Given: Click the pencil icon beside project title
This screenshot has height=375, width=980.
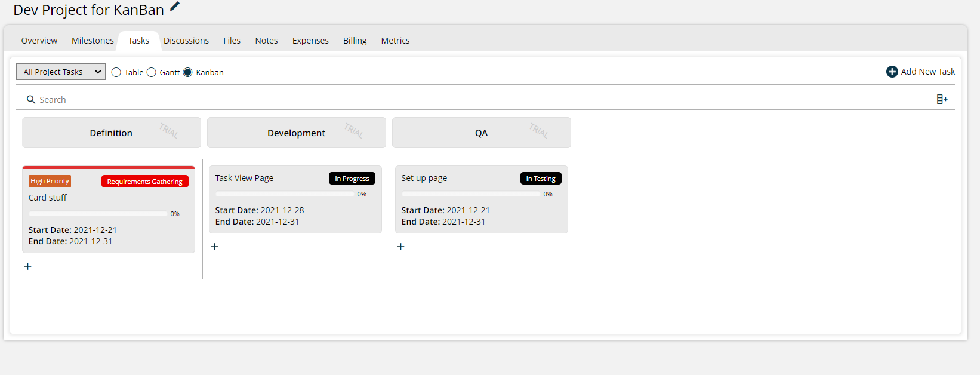Looking at the screenshot, I should click(x=174, y=7).
